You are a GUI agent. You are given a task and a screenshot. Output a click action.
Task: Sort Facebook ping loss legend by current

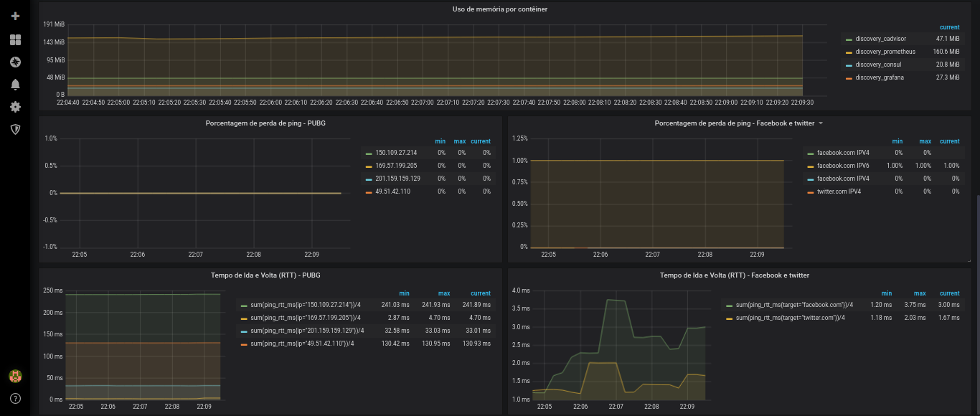[x=949, y=141]
